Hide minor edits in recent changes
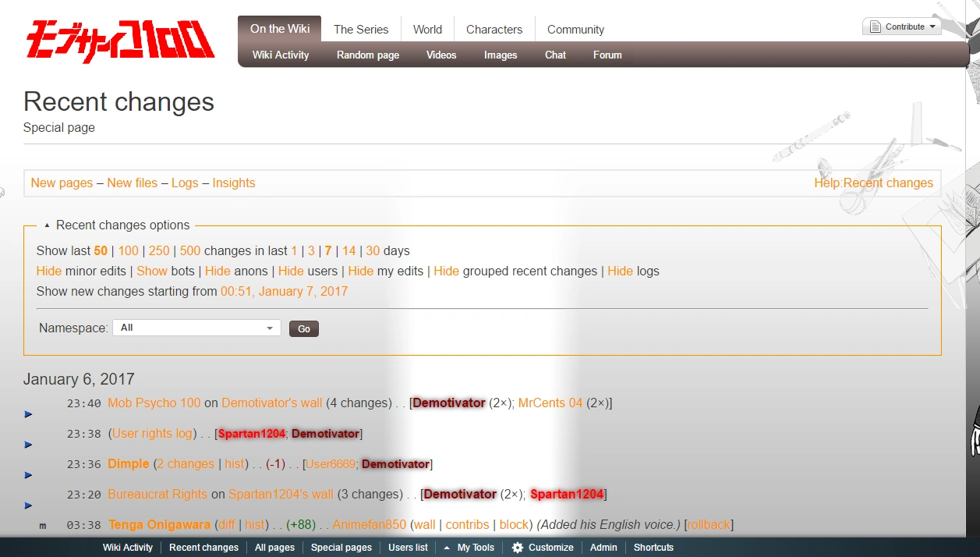 click(48, 271)
